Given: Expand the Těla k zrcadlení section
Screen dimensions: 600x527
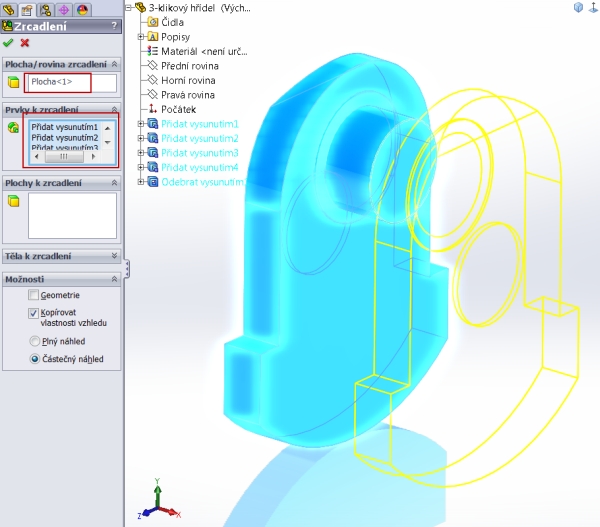Looking at the screenshot, I should pos(114,256).
